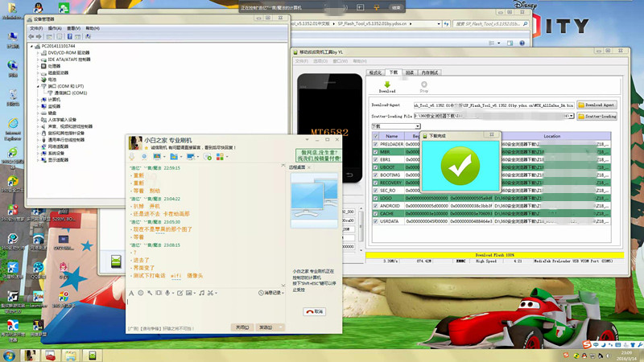Click the red hang-up cancel button in chat

[314, 312]
